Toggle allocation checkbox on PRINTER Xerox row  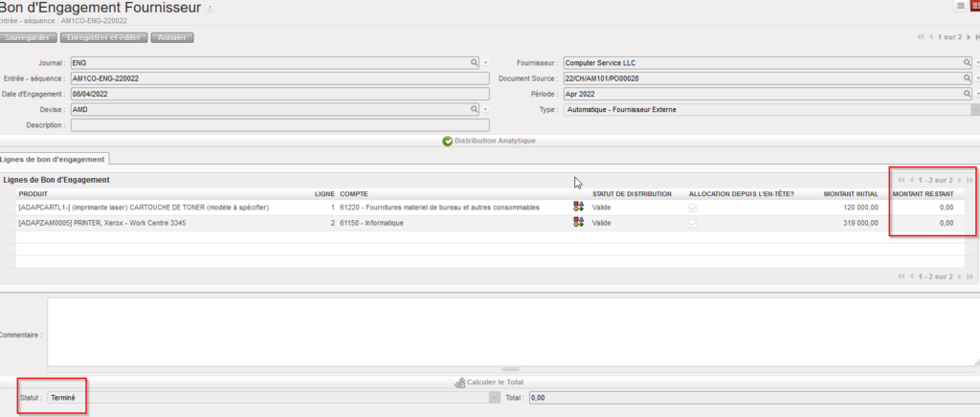click(693, 223)
